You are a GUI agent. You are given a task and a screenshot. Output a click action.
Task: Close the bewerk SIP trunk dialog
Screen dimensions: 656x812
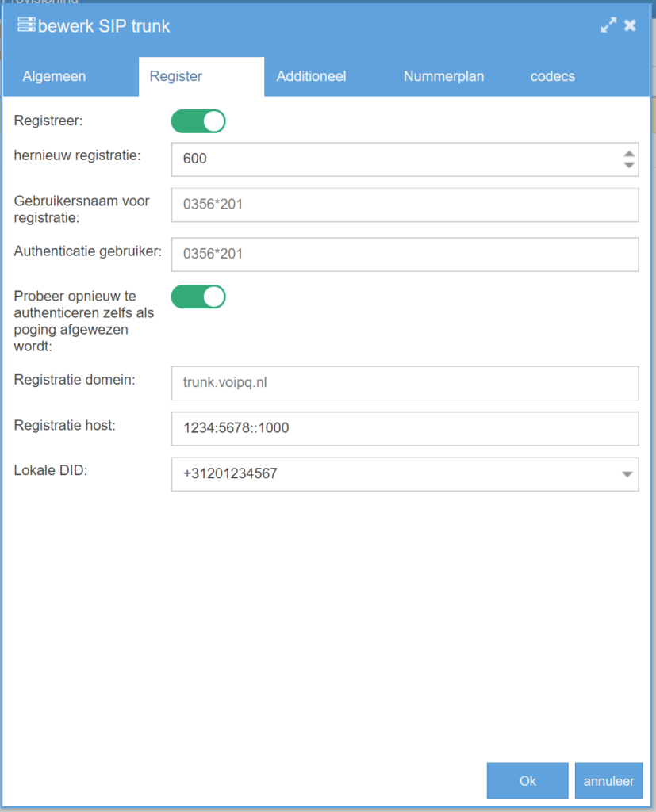point(630,25)
